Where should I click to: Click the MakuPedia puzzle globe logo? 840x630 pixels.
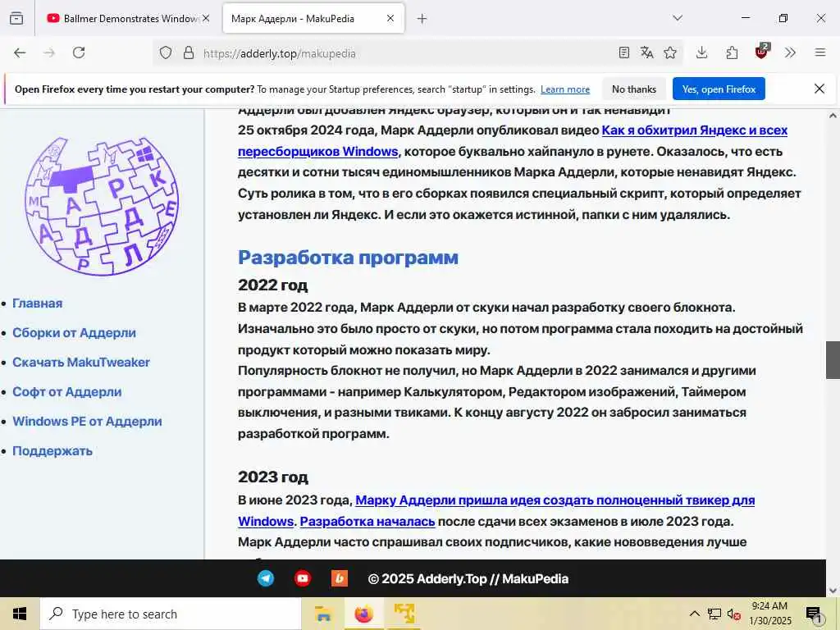pyautogui.click(x=102, y=206)
